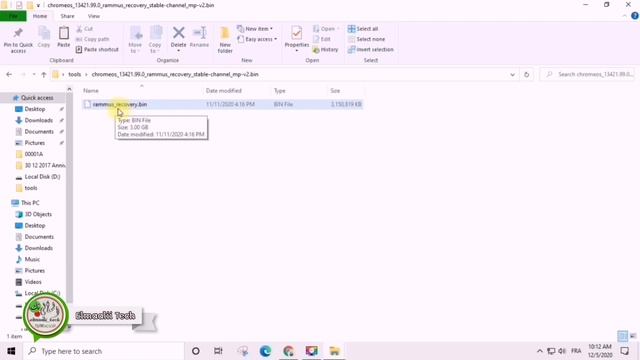Click taskbar search box

pyautogui.click(x=103, y=351)
